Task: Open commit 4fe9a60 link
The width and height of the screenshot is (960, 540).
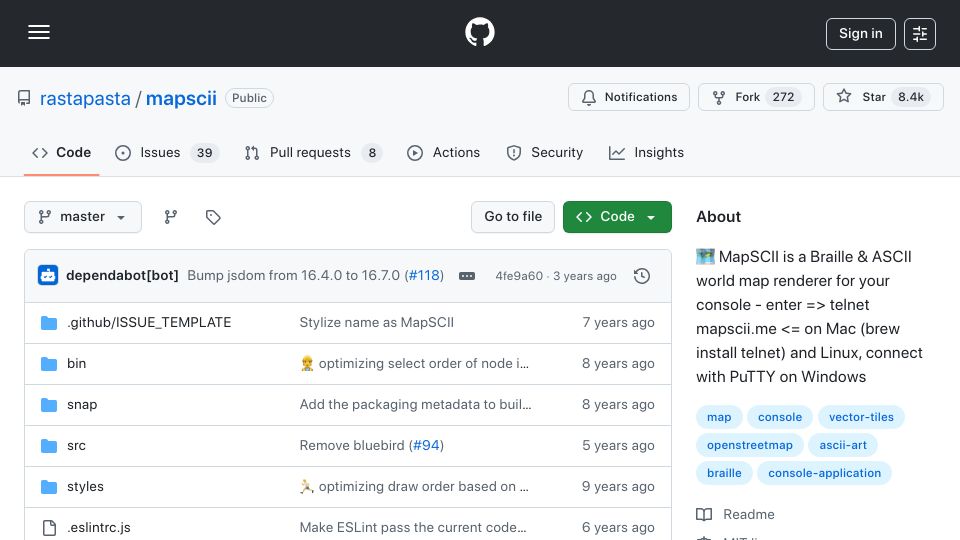Action: click(x=519, y=276)
